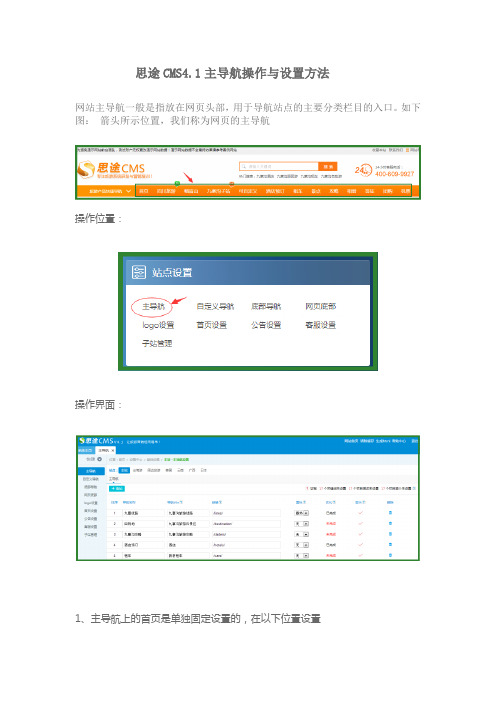Viewport: 496px width, 702px height.
Task: Select highlighted 主导航 item in admin sidebar
Action: click(91, 471)
